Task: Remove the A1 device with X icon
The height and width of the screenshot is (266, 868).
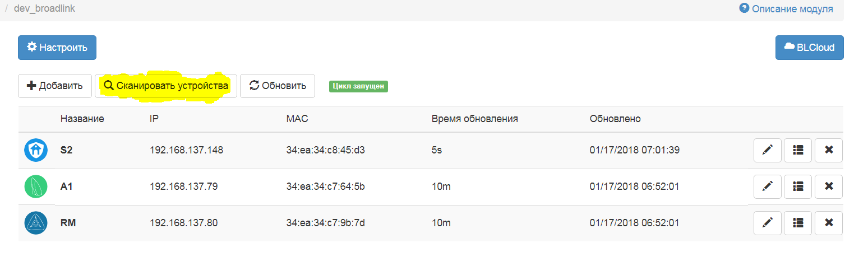Action: coord(829,186)
